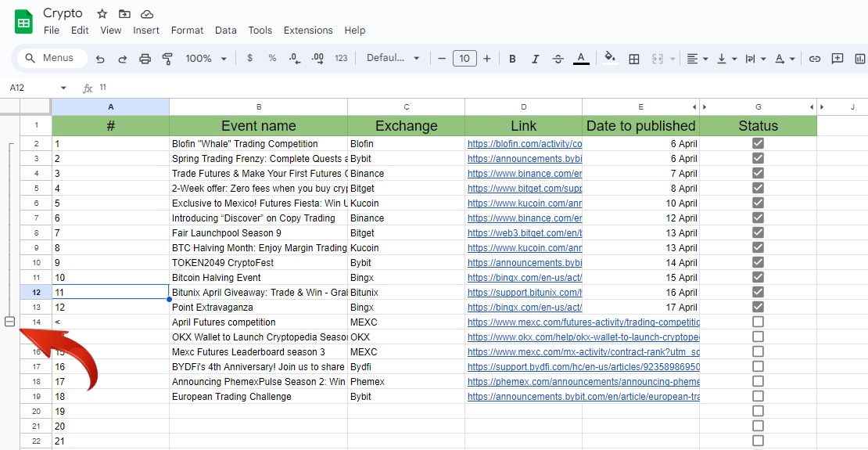
Task: Open the font family dropdown
Action: coord(393,58)
